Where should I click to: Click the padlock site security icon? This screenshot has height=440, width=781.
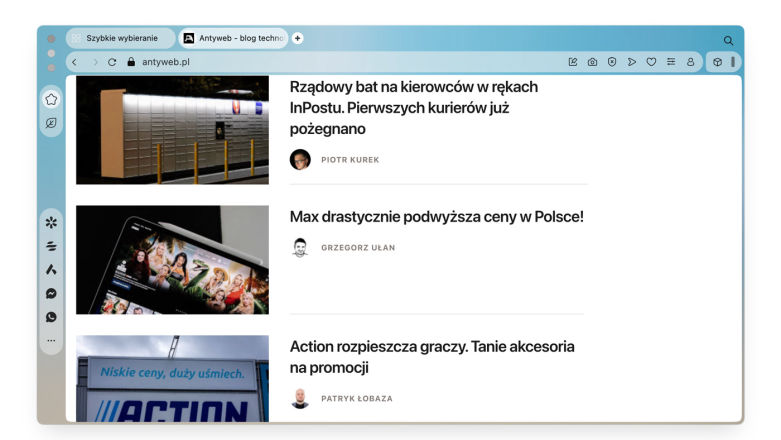131,62
